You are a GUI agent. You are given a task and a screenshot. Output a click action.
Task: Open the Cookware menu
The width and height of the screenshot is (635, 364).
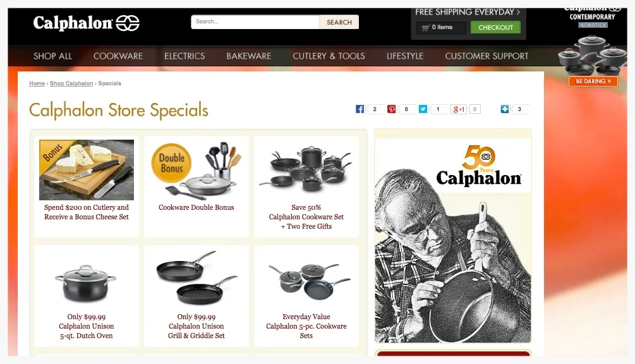tap(118, 56)
